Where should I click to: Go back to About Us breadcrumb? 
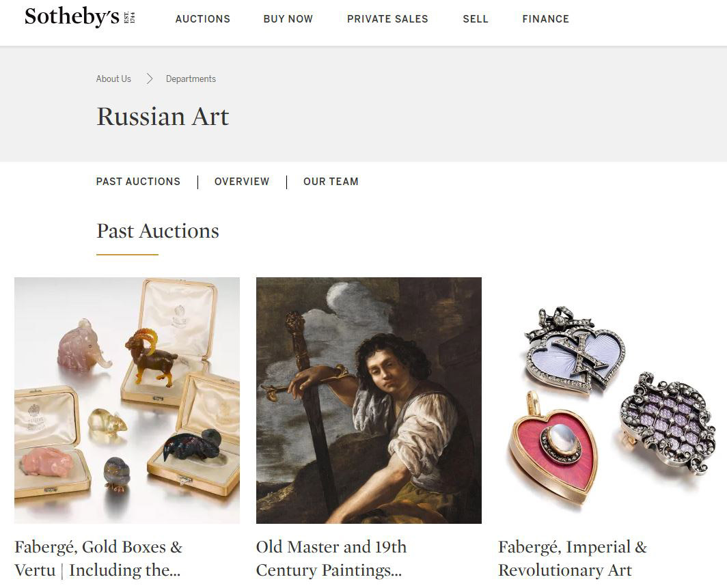click(113, 79)
